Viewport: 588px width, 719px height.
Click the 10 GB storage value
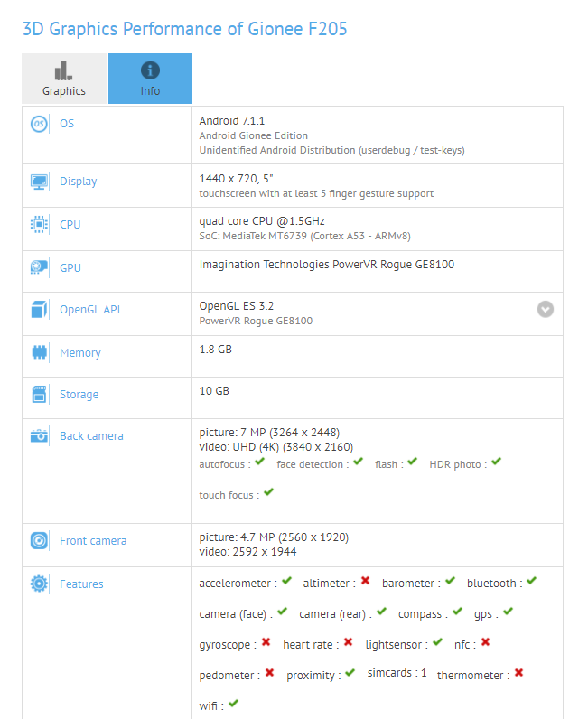pos(214,391)
